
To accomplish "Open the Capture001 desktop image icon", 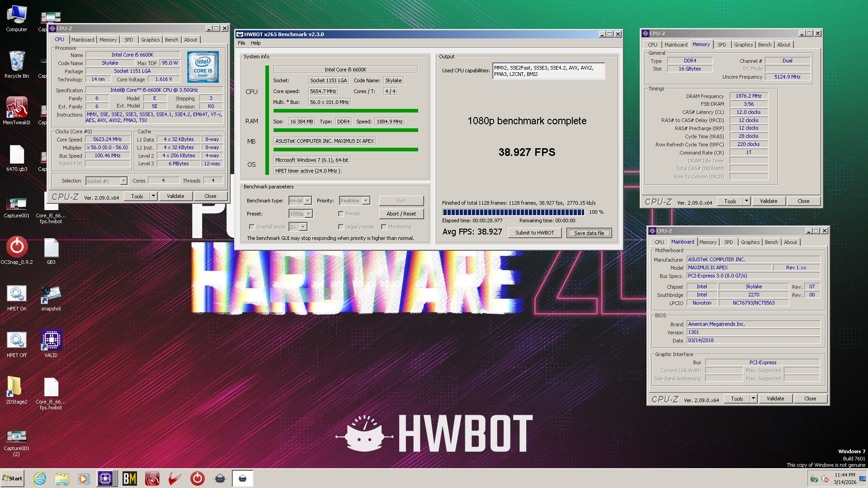I will [x=17, y=208].
